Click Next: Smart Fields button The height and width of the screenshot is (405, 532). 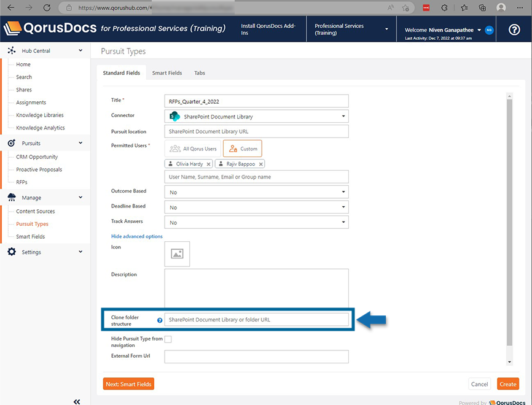128,384
